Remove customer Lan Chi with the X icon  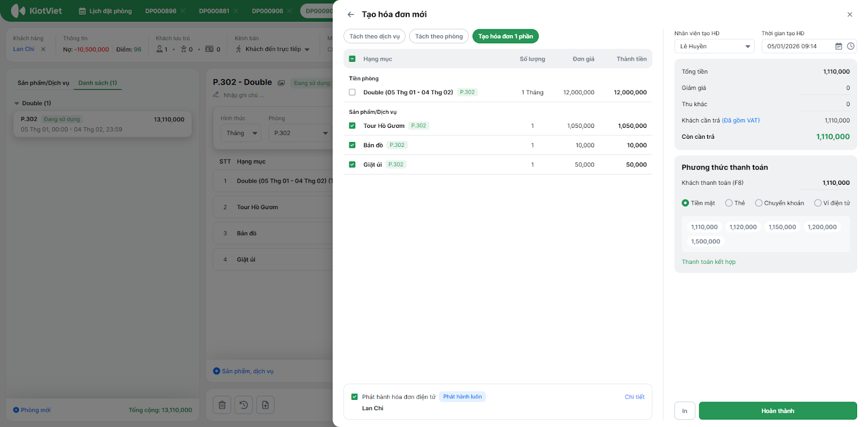(x=43, y=49)
